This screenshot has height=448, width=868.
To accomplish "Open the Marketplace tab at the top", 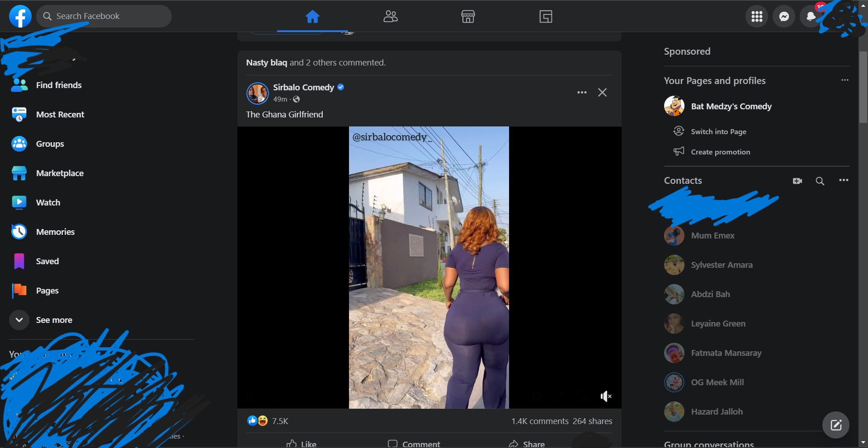I will coord(468,17).
